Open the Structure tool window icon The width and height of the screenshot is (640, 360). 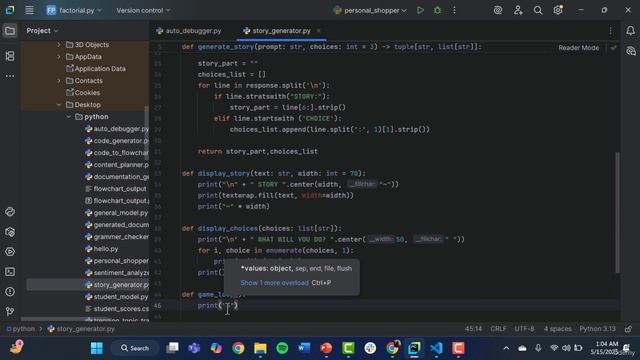tap(10, 56)
